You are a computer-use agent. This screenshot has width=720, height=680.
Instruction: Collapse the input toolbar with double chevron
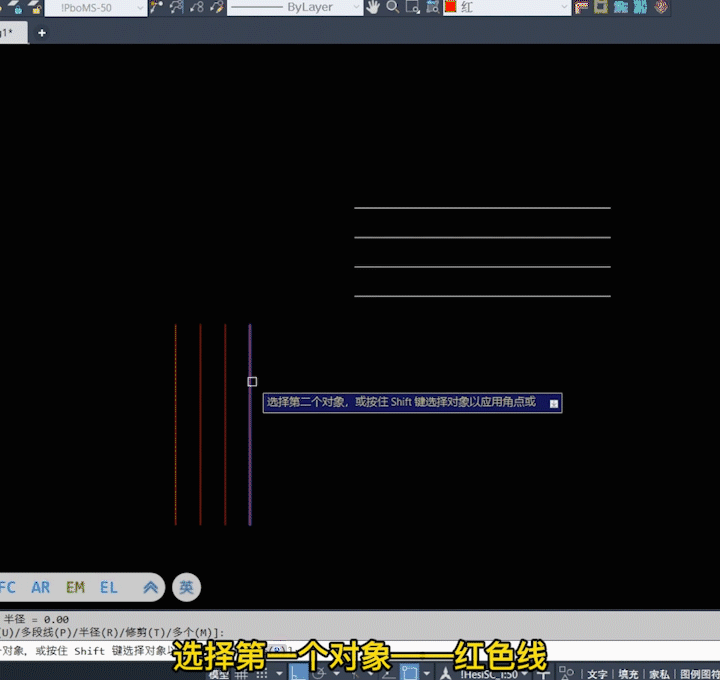pos(150,587)
